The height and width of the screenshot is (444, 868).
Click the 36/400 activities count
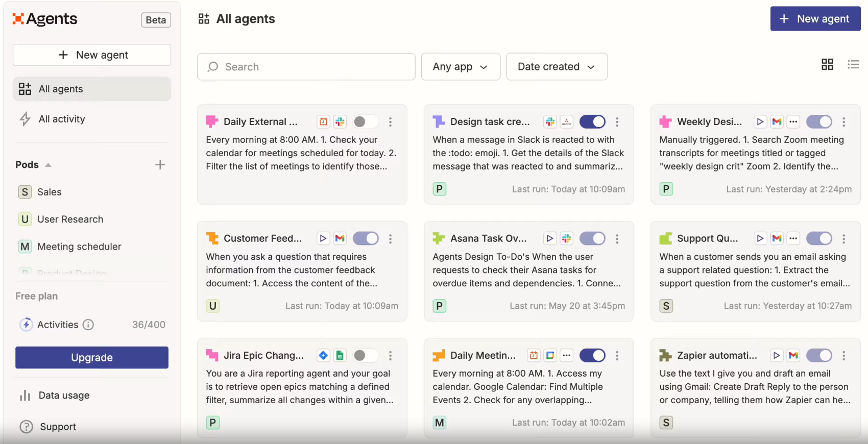tap(149, 325)
